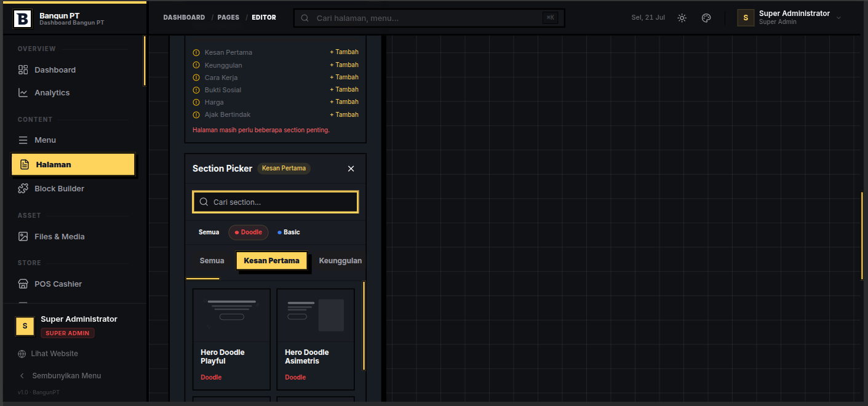Viewport: 868px width, 406px height.
Task: Open the color palette theme icon
Action: (706, 18)
